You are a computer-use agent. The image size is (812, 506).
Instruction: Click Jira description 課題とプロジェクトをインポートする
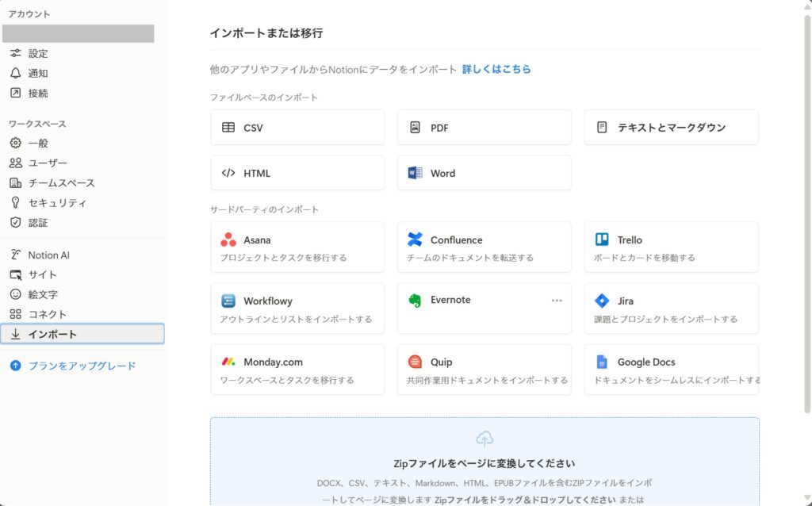pyautogui.click(x=666, y=319)
